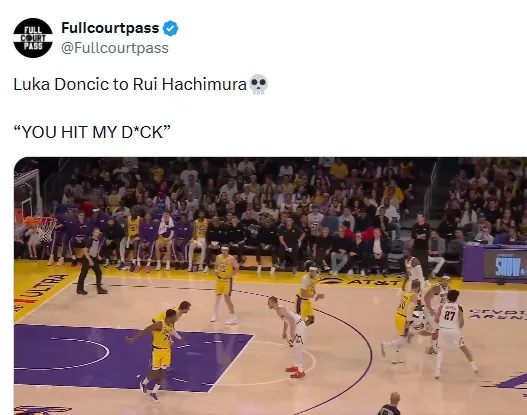The image size is (527, 415).
Task: Click the player wearing red shoes
Action: [x=291, y=337]
